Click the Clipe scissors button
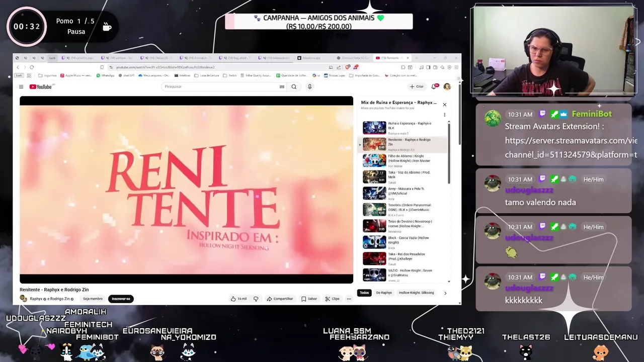 tap(332, 299)
